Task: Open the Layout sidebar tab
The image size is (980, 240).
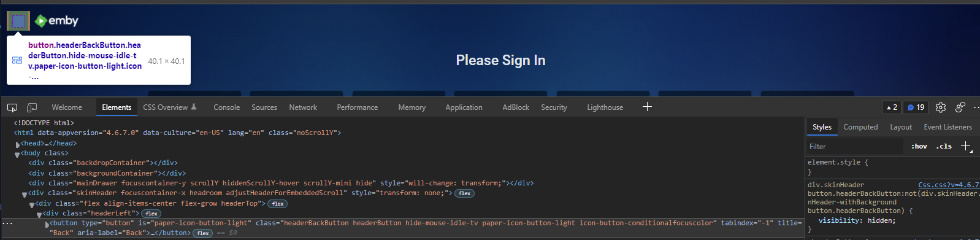Action: (x=901, y=127)
